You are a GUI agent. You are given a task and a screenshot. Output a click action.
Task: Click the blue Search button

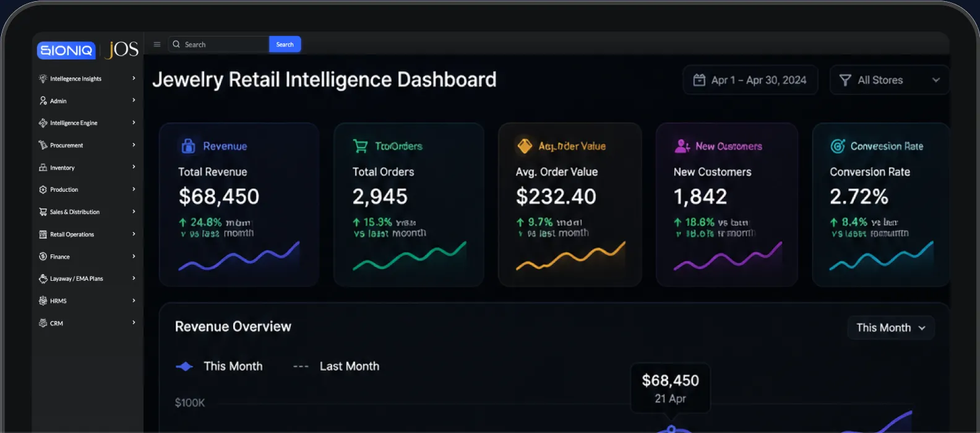tap(285, 45)
